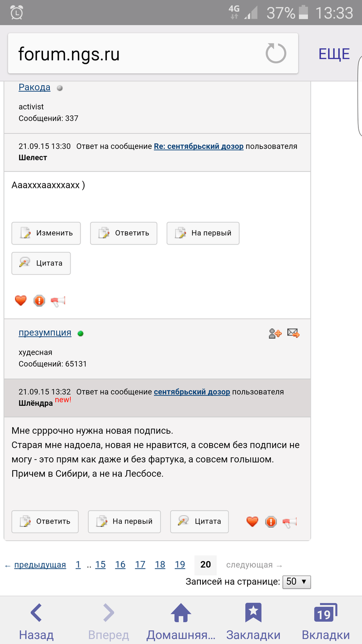362x644 pixels.
Task: Click megaphone icon under Ракода's post
Action: pos(58,301)
